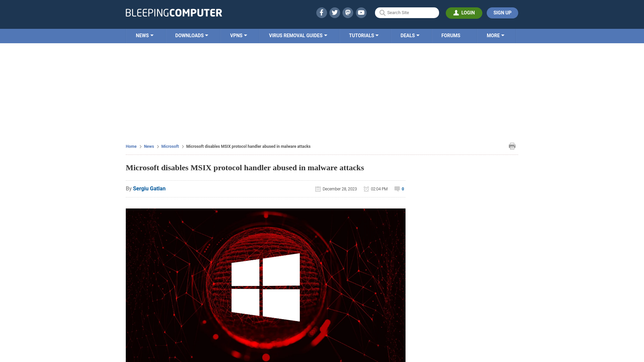Select the FORUMS menu item
644x362 pixels.
click(x=450, y=35)
